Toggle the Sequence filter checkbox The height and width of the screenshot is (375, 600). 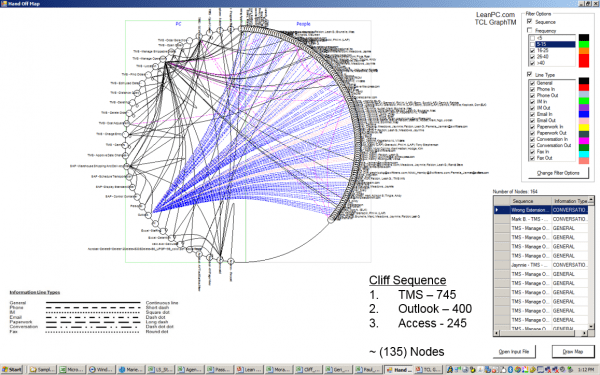[530, 21]
